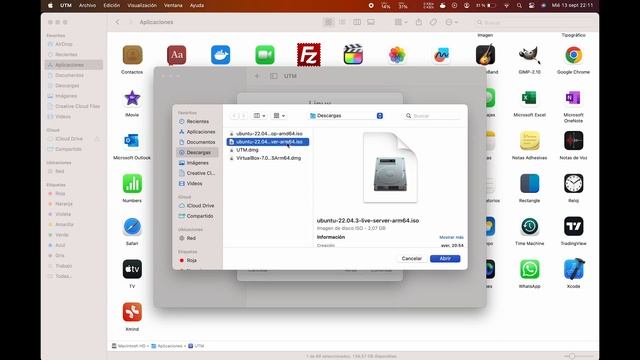Open the Rectangle app icon
The height and width of the screenshot is (360, 640).
pyautogui.click(x=529, y=184)
